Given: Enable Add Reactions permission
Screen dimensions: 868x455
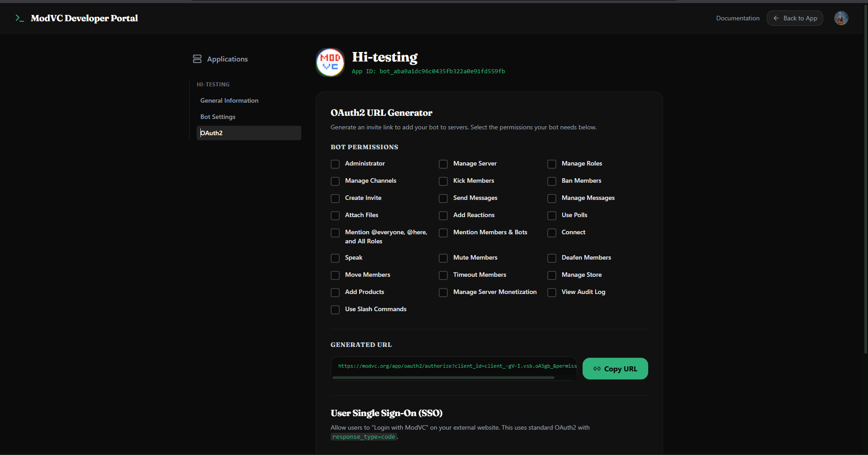Looking at the screenshot, I should 443,215.
